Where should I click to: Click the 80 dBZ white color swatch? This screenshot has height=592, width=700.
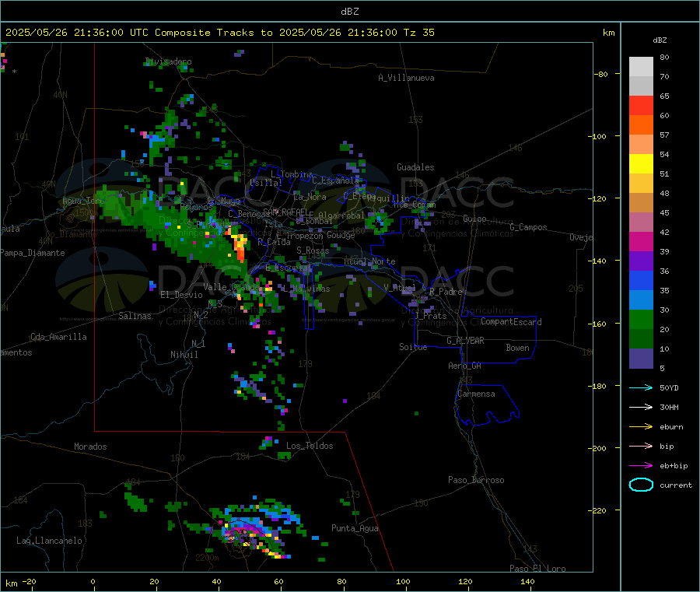pyautogui.click(x=641, y=67)
